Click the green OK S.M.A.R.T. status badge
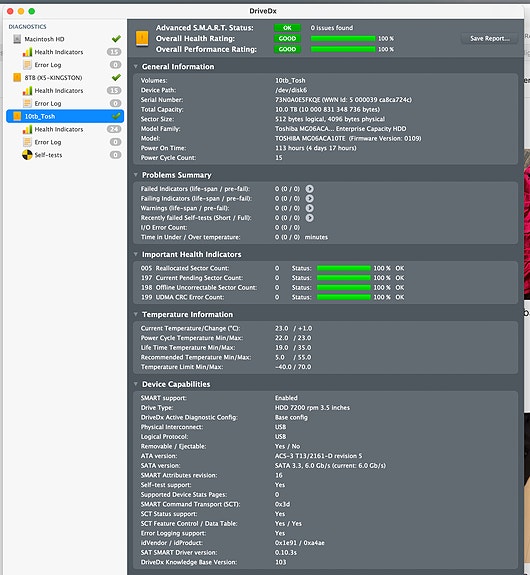Screen dimensions: 530x575 point(287,28)
